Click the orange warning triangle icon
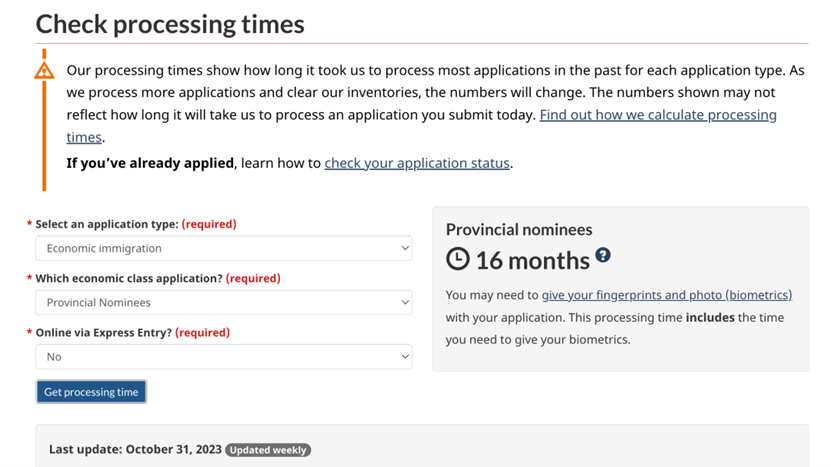This screenshot has width=831, height=467. click(x=44, y=71)
